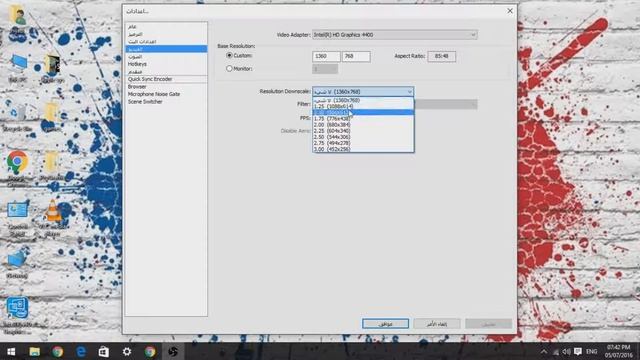The width and height of the screenshot is (640, 360).
Task: Open the Broadcast Settings category
Action: click(x=166, y=41)
